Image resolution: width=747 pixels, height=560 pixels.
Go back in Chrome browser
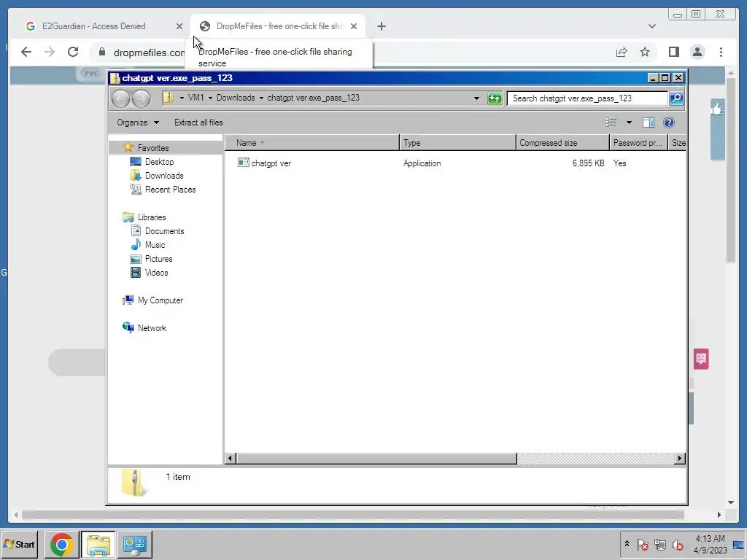pyautogui.click(x=26, y=52)
